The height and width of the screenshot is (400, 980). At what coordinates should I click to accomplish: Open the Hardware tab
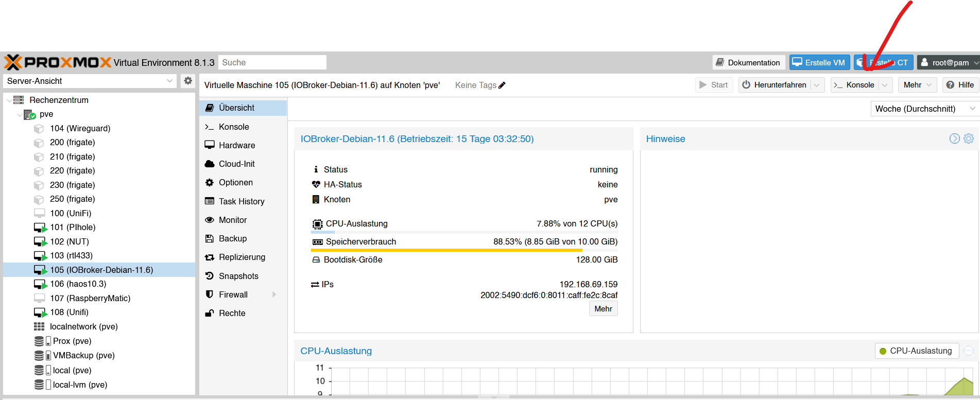coord(237,146)
